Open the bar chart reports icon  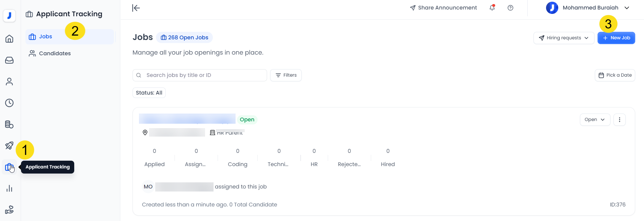(x=9, y=188)
